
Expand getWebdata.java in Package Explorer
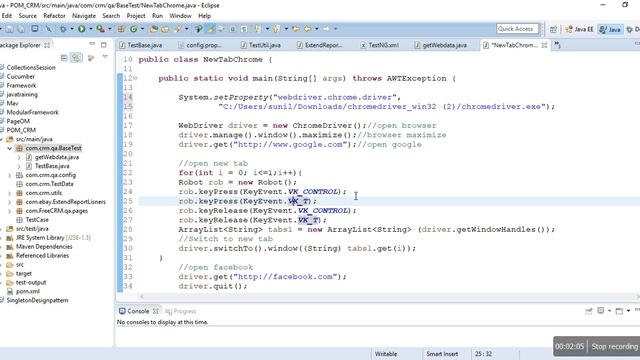19,157
